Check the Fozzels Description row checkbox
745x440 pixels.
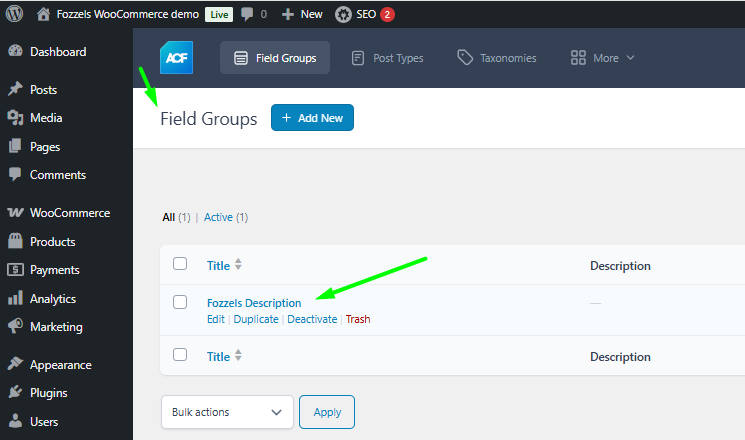pos(180,302)
